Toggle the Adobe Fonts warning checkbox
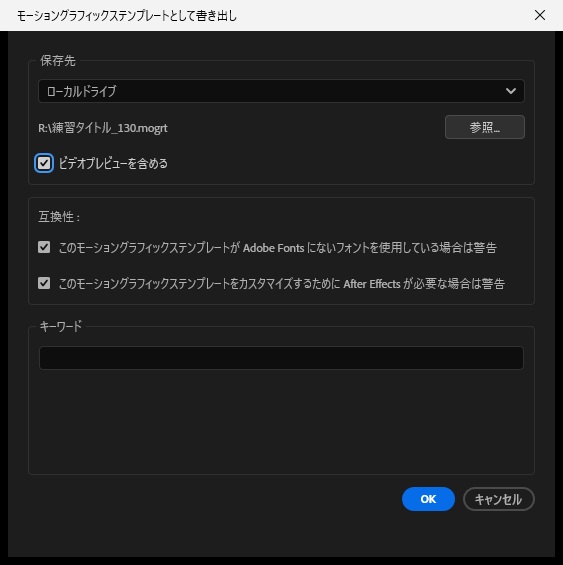Screen dimensions: 563x565 tap(44, 247)
